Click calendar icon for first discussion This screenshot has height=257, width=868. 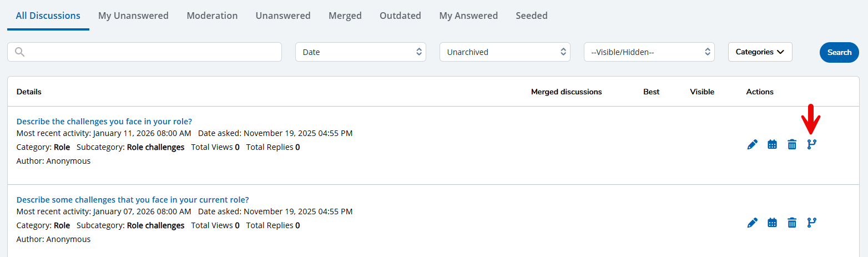tap(772, 145)
